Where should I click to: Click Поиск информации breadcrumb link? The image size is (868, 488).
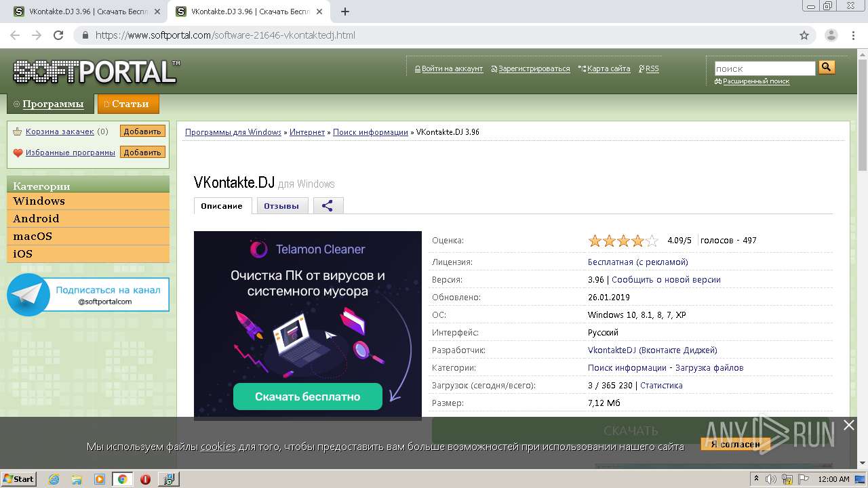[x=370, y=132]
